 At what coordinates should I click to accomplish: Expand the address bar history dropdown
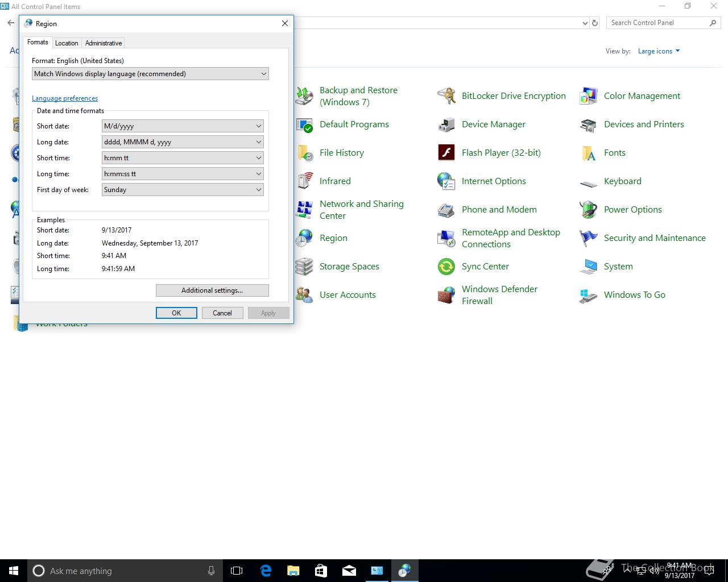coord(585,23)
